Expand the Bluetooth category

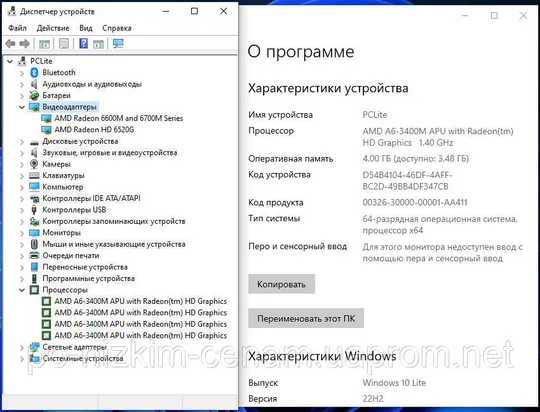pyautogui.click(x=22, y=73)
